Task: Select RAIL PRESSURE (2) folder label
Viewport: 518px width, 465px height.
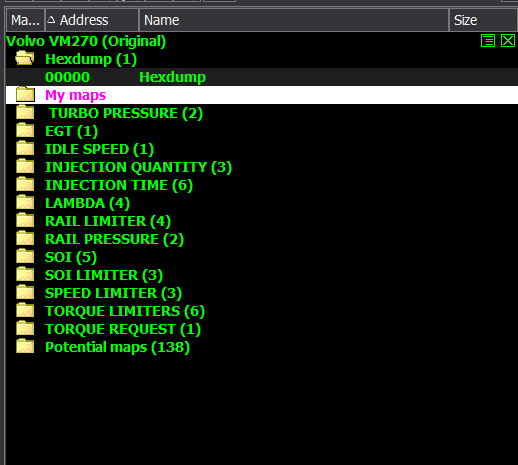Action: [x=114, y=239]
